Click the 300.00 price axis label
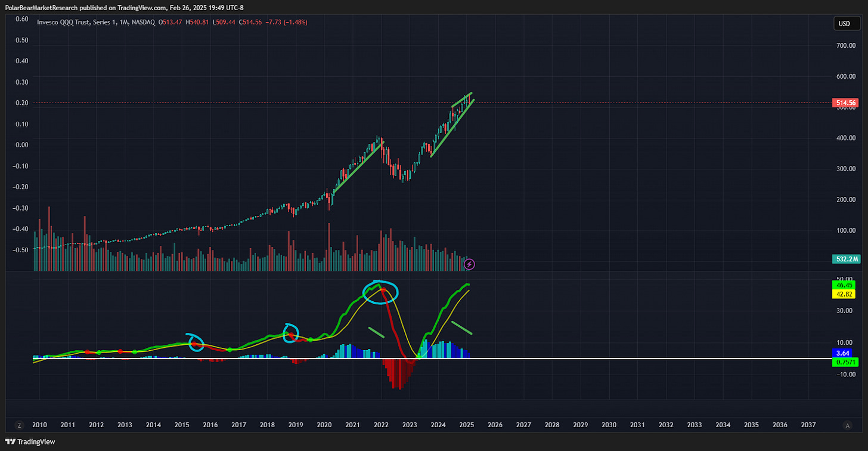Screen dimensions: 868x451 pos(845,169)
